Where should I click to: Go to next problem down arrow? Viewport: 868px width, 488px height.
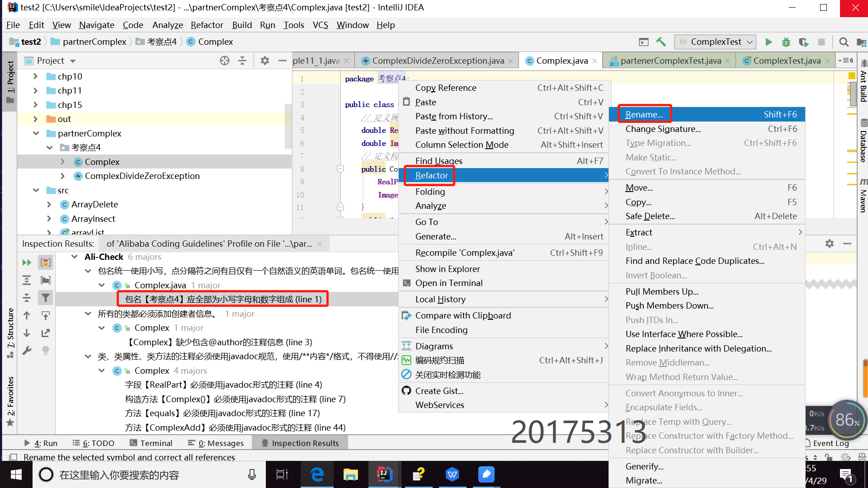27,333
